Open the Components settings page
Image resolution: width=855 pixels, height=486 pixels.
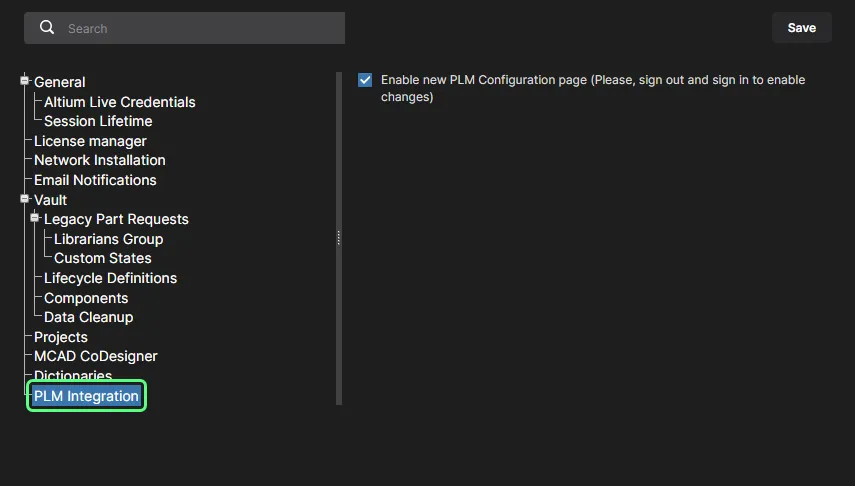[x=86, y=298]
